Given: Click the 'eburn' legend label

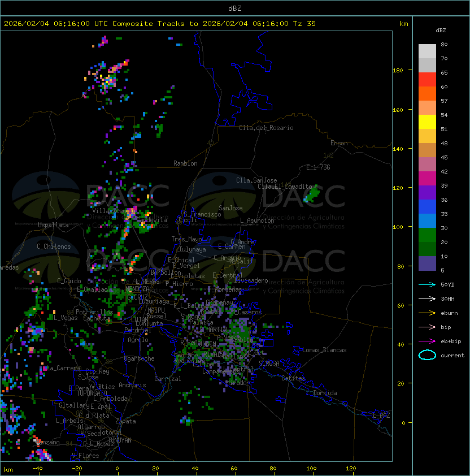Looking at the screenshot, I should [449, 313].
